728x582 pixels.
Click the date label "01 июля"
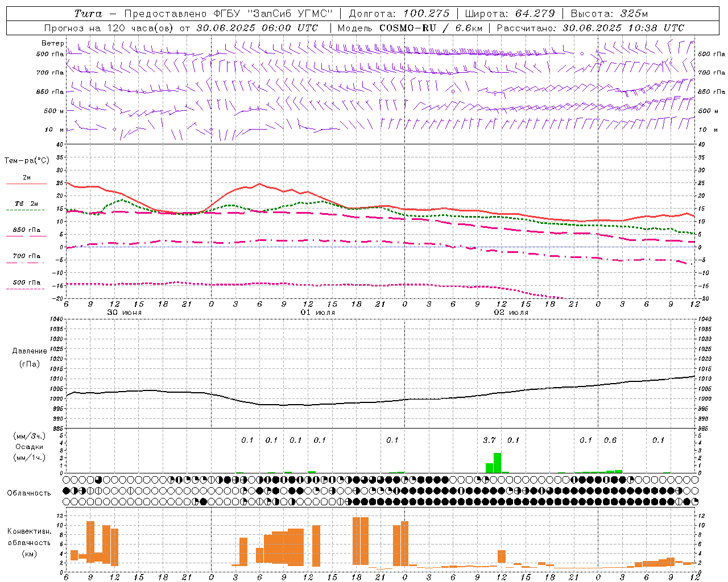point(318,313)
